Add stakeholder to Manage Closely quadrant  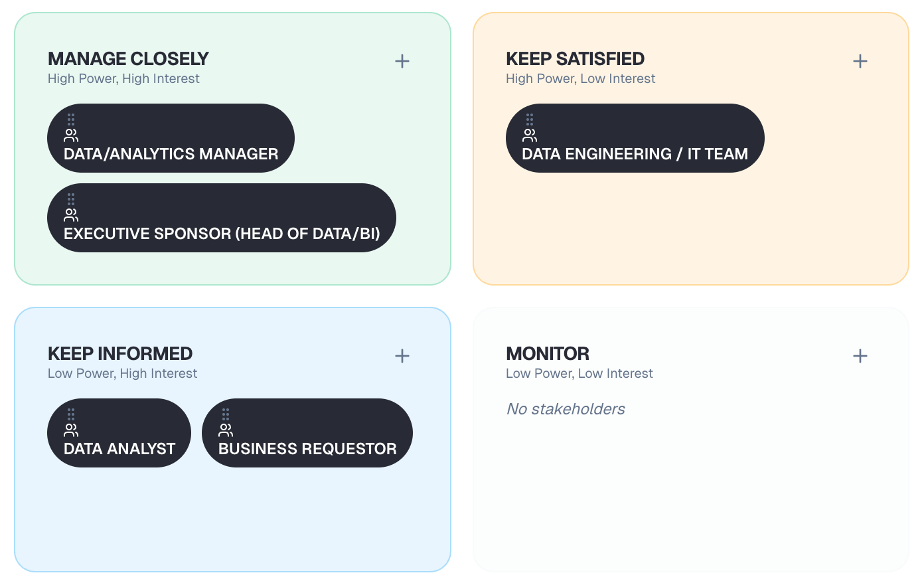402,62
